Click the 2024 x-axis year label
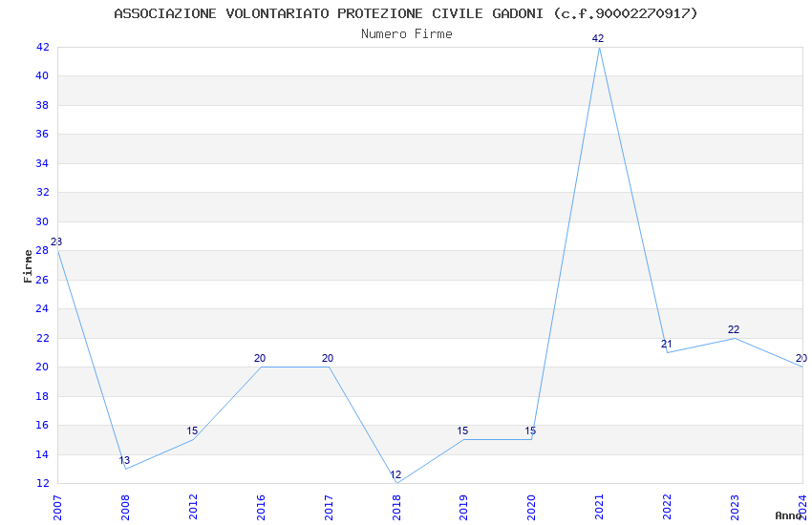The height and width of the screenshot is (525, 812). (x=802, y=508)
